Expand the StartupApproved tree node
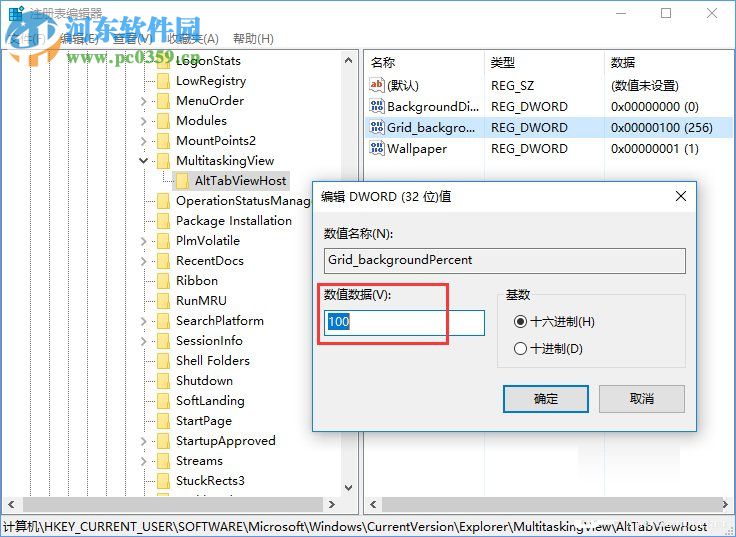 pyautogui.click(x=144, y=441)
